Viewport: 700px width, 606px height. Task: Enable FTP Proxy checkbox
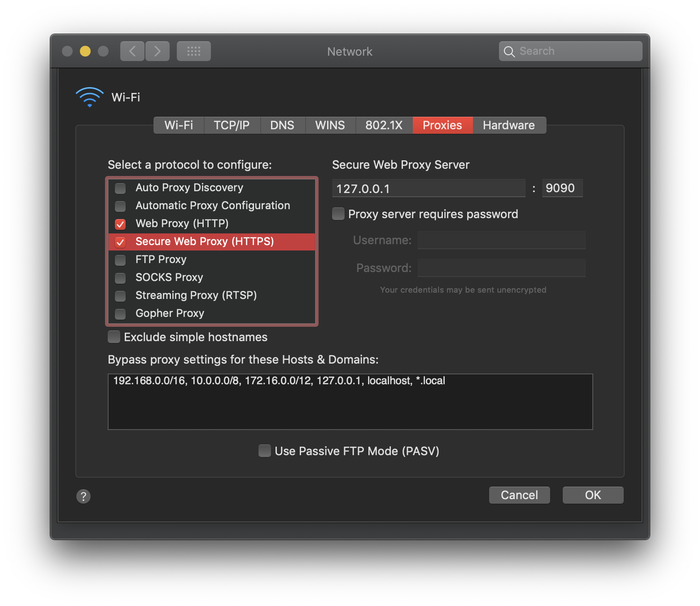tap(120, 259)
